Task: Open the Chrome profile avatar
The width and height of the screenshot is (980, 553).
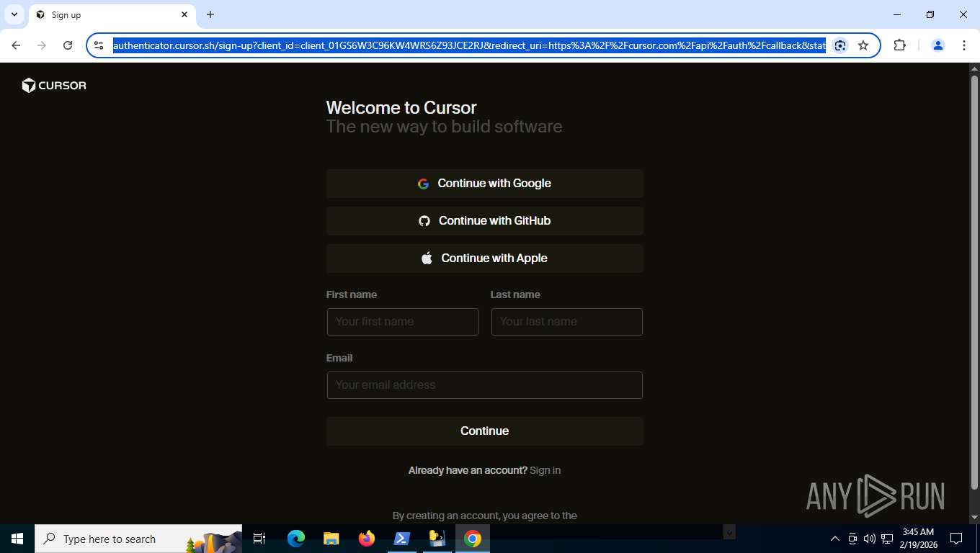Action: click(938, 45)
